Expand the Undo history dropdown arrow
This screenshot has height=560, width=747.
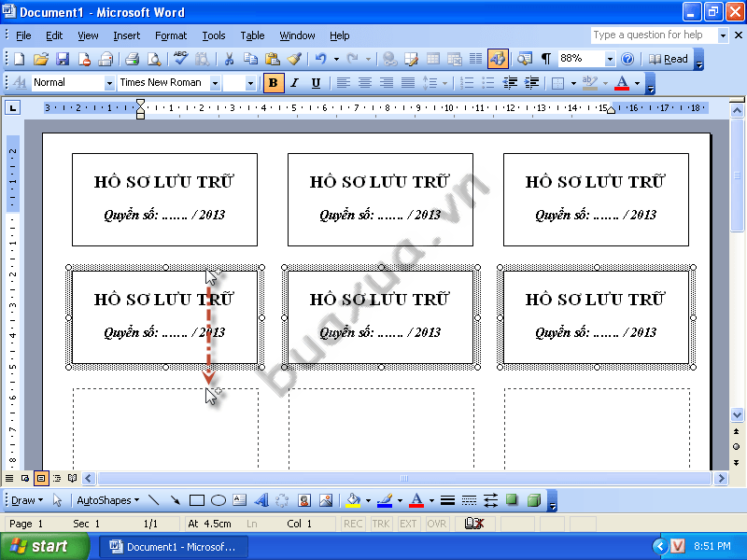pyautogui.click(x=336, y=59)
